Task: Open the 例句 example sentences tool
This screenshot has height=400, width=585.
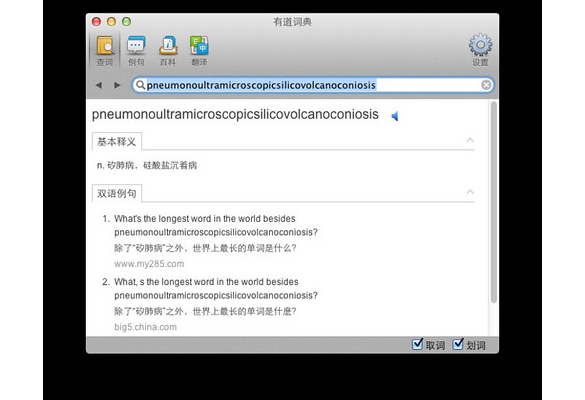Action: (x=136, y=51)
